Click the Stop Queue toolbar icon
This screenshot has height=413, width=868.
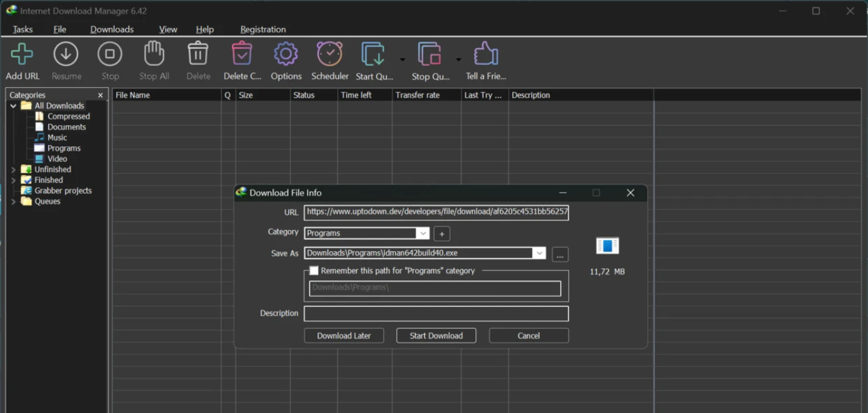pos(430,55)
